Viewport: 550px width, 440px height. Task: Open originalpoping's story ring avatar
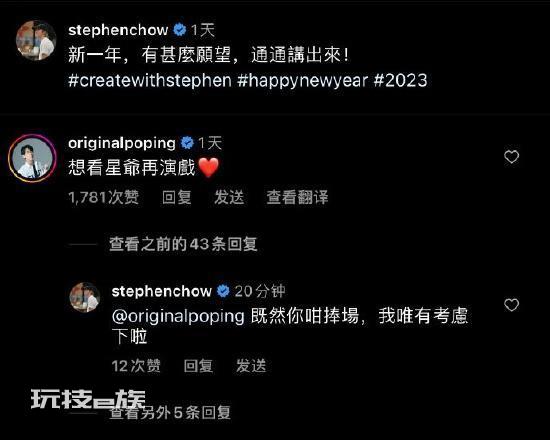[32, 158]
